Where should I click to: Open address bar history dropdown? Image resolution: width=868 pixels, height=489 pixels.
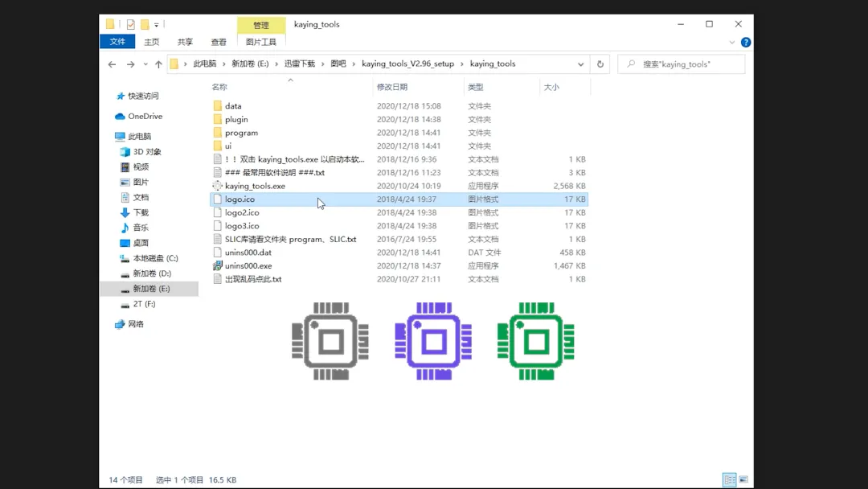pyautogui.click(x=581, y=64)
